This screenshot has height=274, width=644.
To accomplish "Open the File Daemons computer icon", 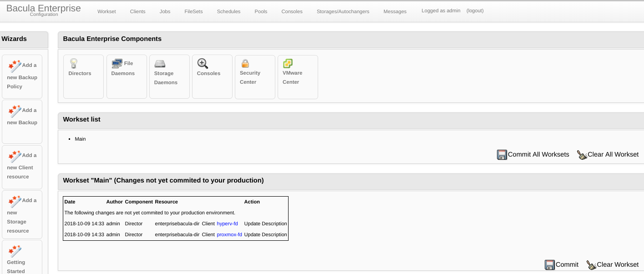I will pos(117,63).
